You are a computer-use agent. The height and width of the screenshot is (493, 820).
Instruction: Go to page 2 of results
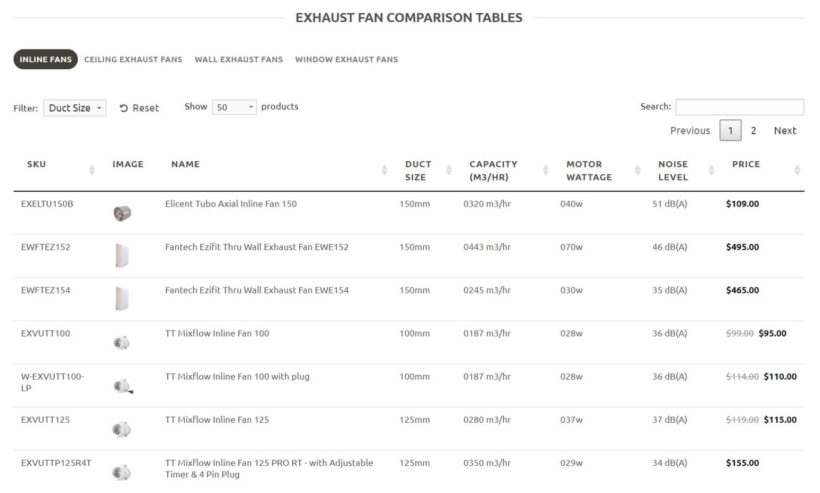[x=753, y=131]
